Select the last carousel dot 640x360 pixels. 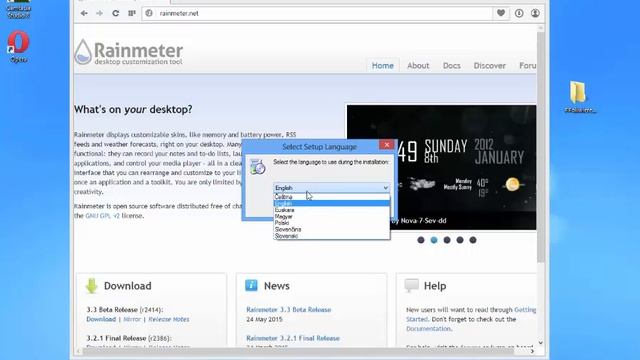(473, 240)
